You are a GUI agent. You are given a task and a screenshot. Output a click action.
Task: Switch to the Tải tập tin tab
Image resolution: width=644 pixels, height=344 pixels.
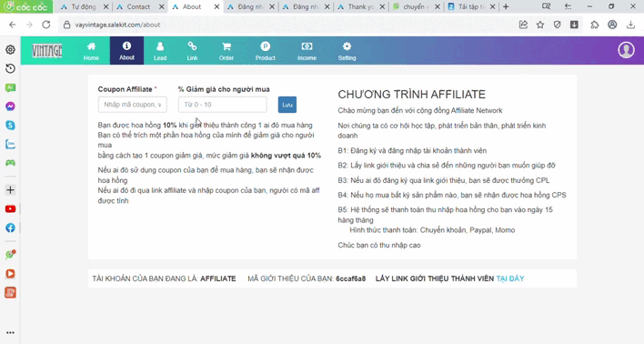tap(470, 6)
